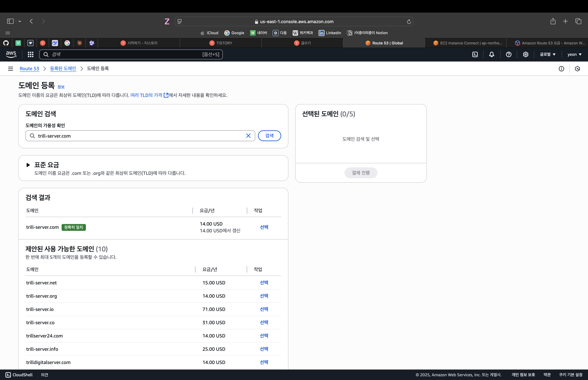This screenshot has height=380, width=588.
Task: Switch to the EC2 Instance Connect tab
Action: 467,43
